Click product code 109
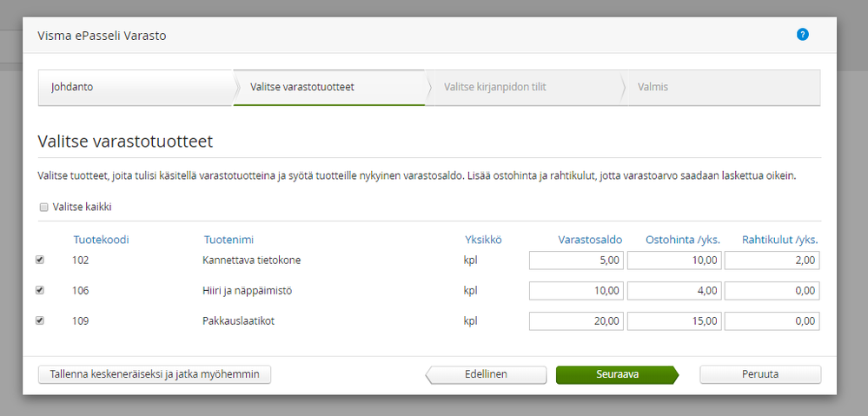The height and width of the screenshot is (416, 868). 80,320
